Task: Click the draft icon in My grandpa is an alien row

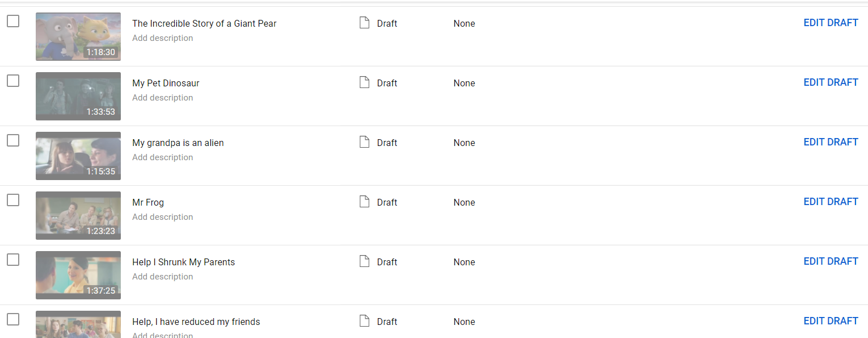Action: click(x=365, y=142)
